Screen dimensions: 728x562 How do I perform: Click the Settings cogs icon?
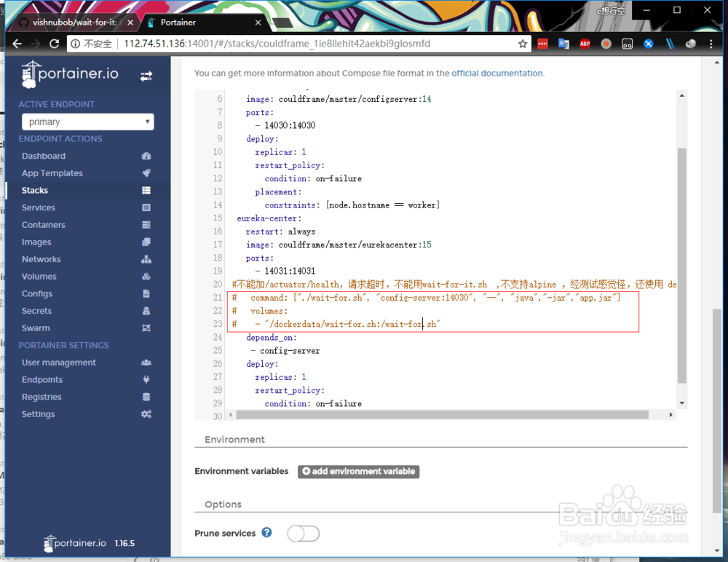[x=146, y=413]
